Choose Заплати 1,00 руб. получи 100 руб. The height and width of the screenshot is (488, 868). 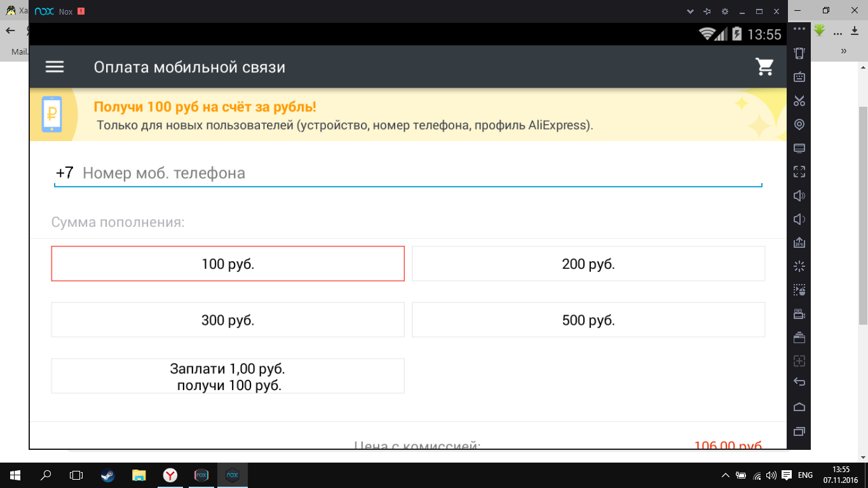pyautogui.click(x=228, y=376)
